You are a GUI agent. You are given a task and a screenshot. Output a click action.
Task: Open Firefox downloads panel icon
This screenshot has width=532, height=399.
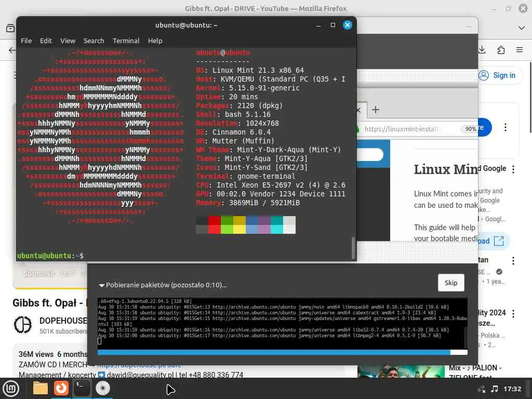[x=482, y=50]
